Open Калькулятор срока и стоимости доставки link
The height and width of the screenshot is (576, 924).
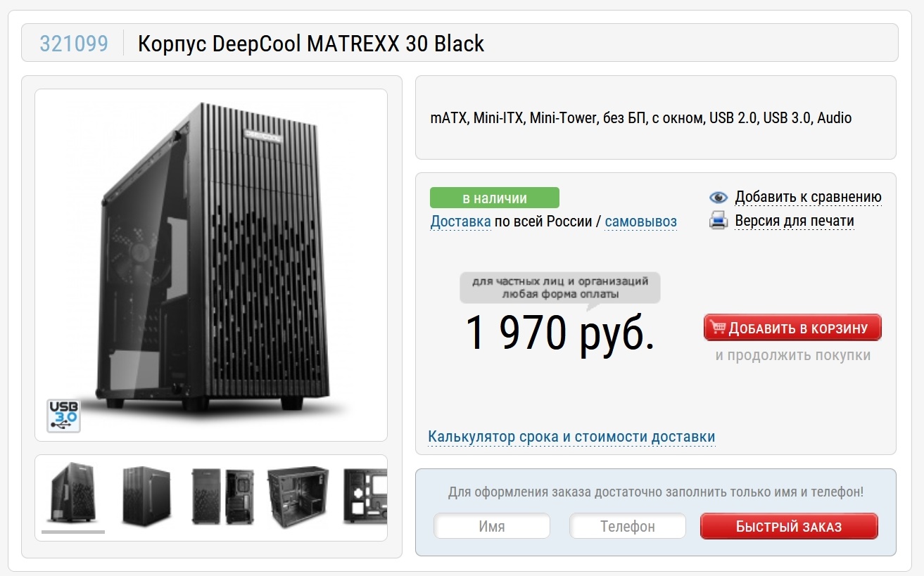[571, 437]
